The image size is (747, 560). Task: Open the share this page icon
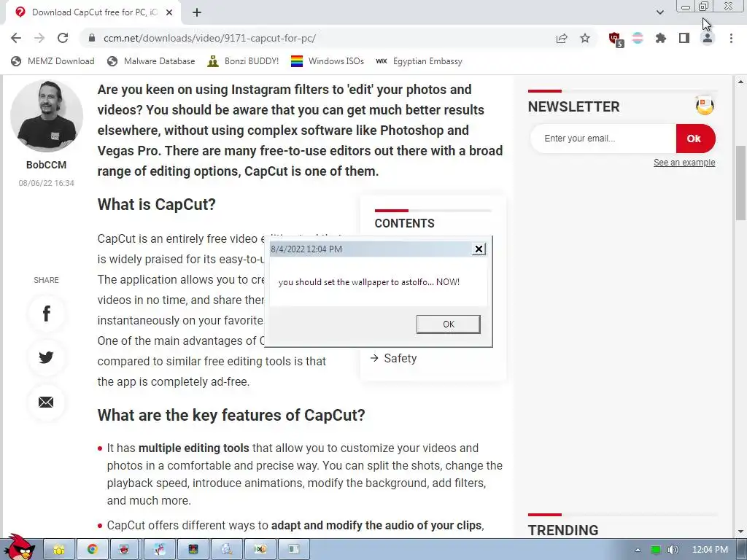[x=562, y=38]
